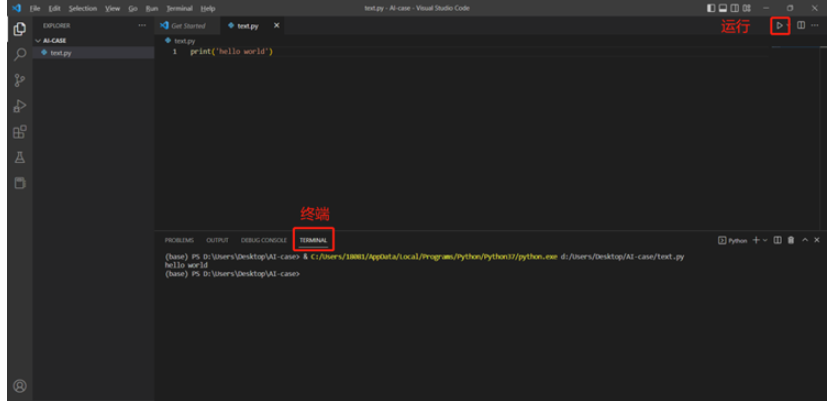Open the Explorer view in activity bar
Viewport: 836px width, 401px height.
(20, 29)
